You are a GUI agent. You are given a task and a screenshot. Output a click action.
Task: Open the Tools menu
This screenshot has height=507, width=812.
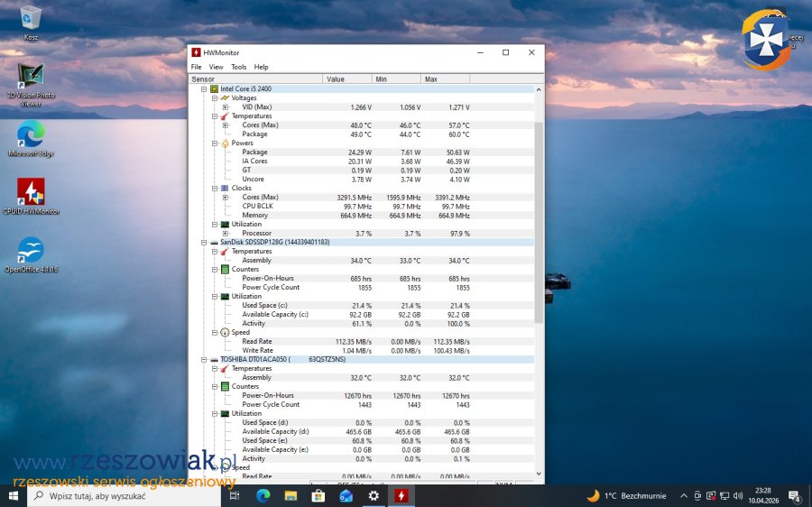coord(238,67)
